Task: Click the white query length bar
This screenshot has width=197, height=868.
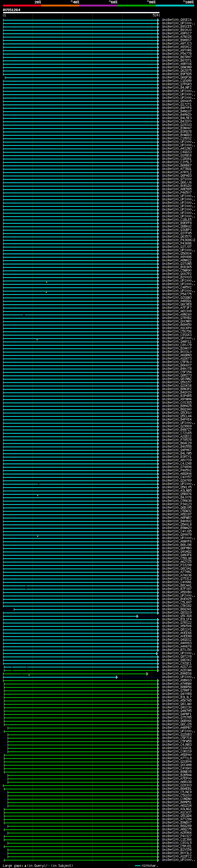Action: (x=81, y=12)
